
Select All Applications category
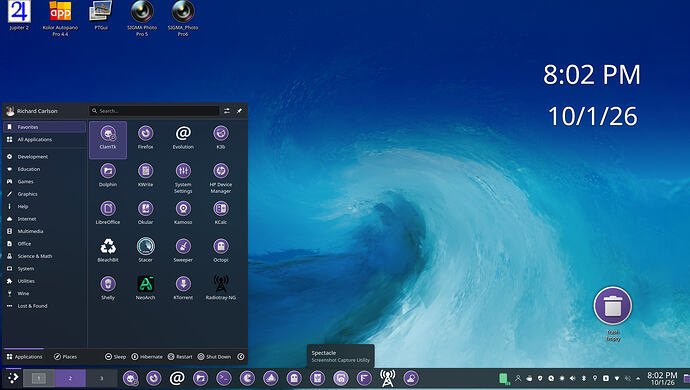point(44,140)
